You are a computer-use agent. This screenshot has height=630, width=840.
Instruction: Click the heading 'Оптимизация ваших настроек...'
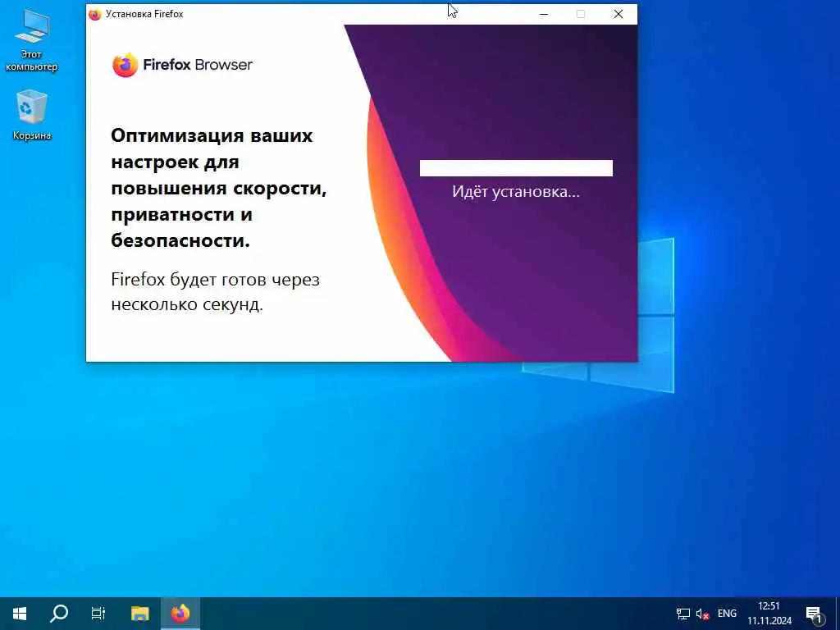[218, 188]
